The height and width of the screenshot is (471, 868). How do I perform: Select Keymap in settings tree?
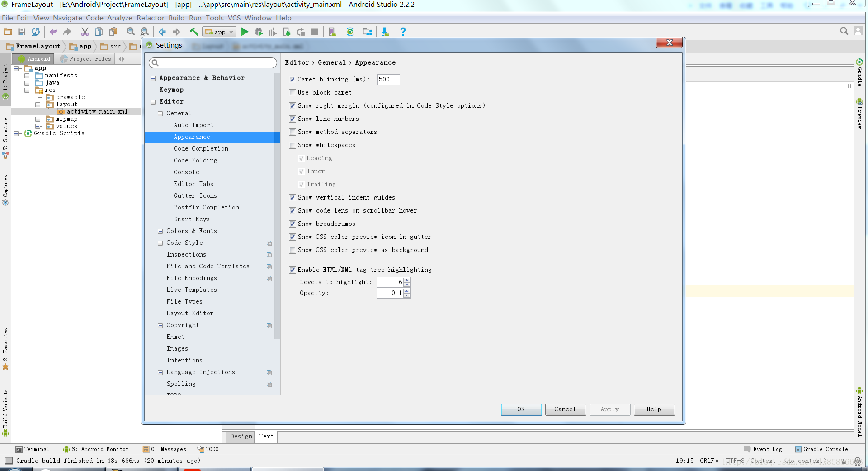pos(171,90)
